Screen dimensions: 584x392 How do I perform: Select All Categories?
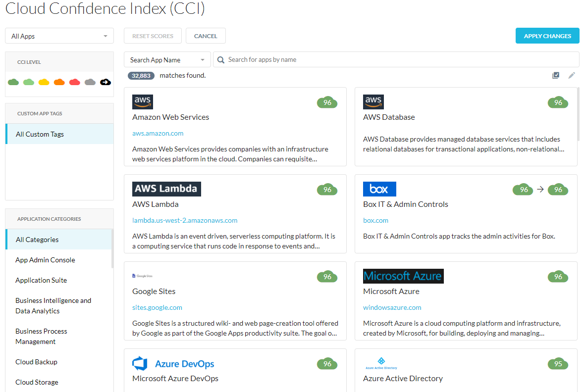pos(59,240)
